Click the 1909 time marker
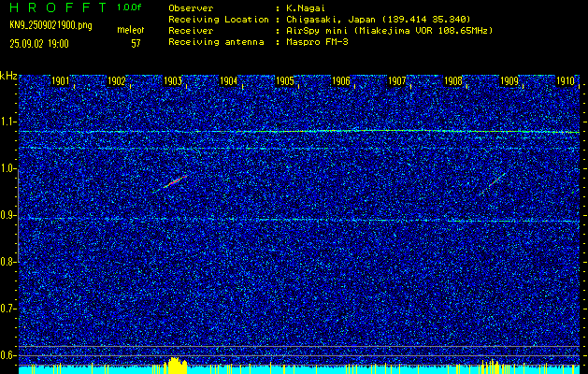The image size is (588, 374). point(509,81)
